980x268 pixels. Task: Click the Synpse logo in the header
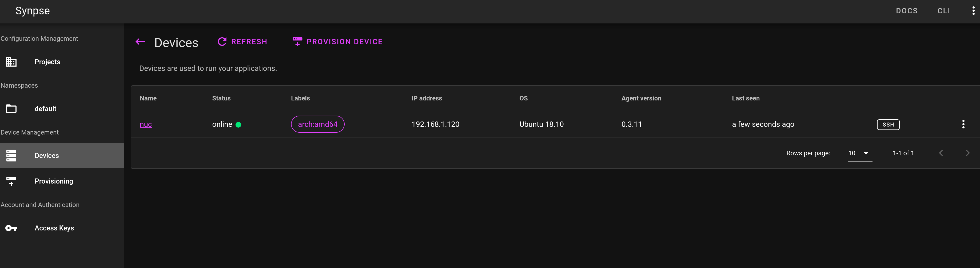[x=32, y=11]
